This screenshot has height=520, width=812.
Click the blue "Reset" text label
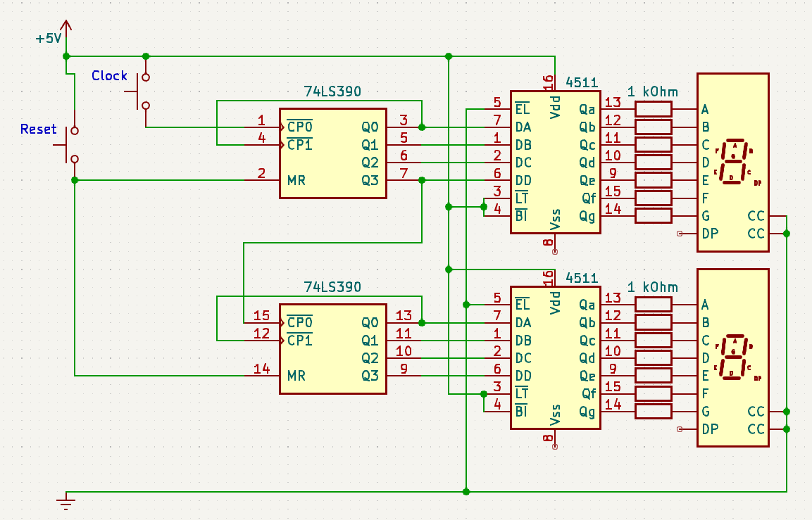(x=38, y=129)
